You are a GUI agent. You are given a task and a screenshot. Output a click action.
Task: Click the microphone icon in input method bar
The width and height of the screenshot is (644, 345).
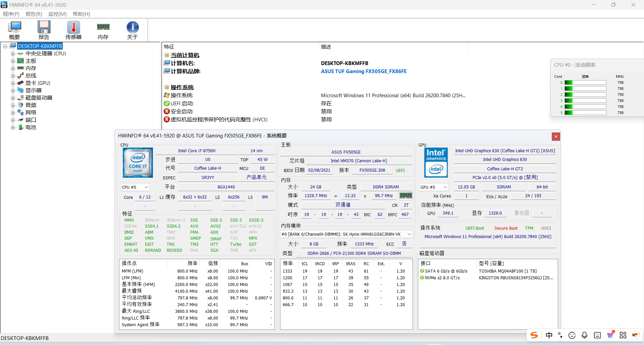(584, 335)
